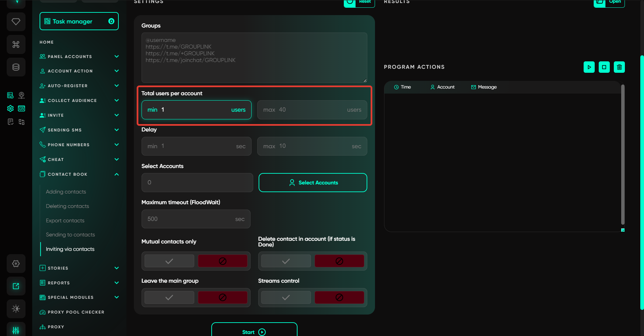Click the play icon in Program Actions
The image size is (644, 336).
[x=589, y=67]
